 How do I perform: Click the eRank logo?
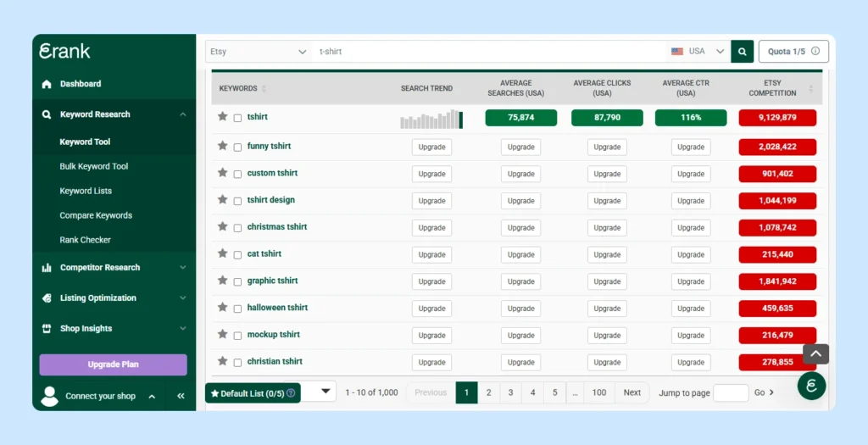tap(64, 51)
